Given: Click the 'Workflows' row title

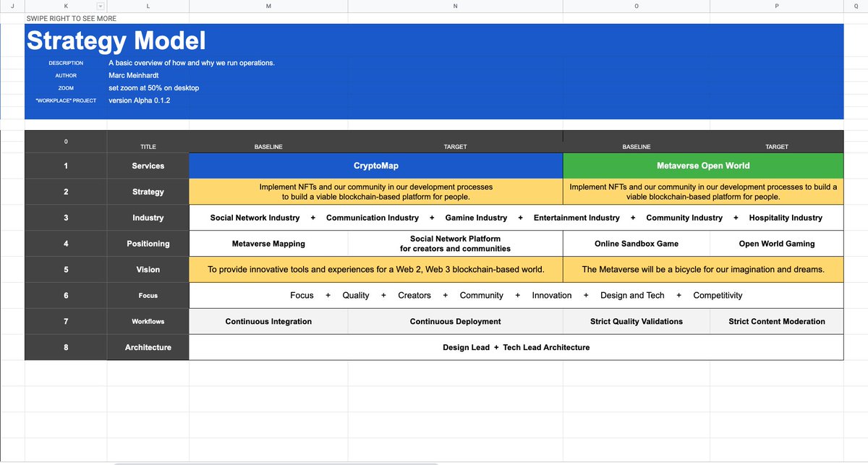Looking at the screenshot, I should click(148, 321).
